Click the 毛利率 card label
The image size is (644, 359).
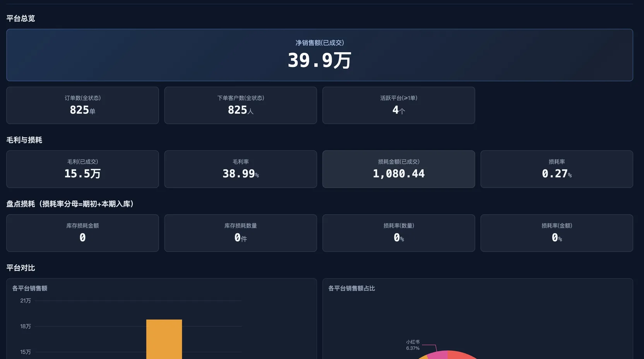coord(241,162)
